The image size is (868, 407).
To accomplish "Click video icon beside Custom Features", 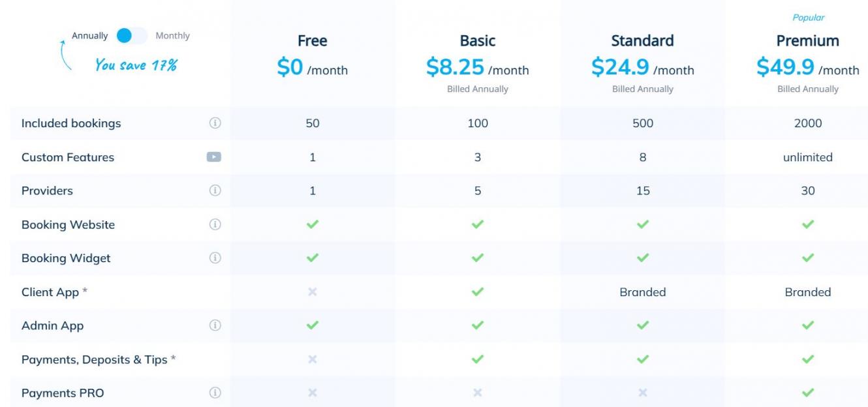I will pos(214,157).
